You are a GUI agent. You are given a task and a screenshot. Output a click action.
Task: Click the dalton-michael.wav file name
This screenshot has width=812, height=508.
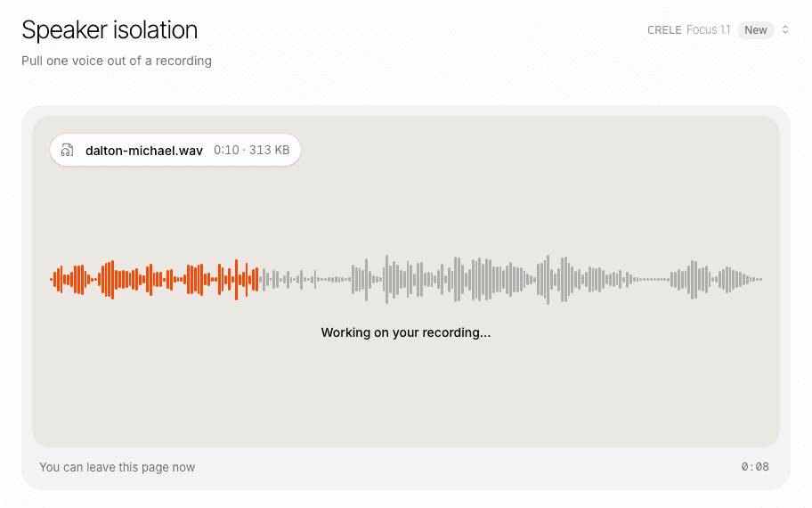[144, 151]
